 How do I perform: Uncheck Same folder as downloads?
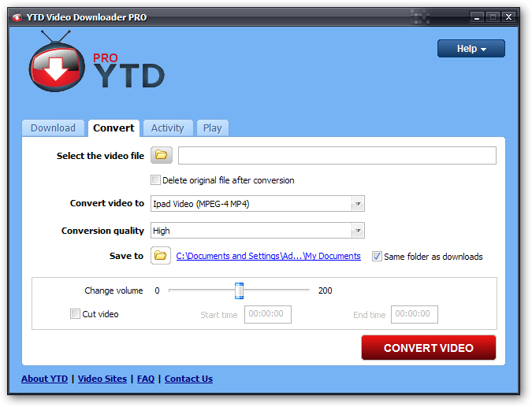(x=377, y=256)
